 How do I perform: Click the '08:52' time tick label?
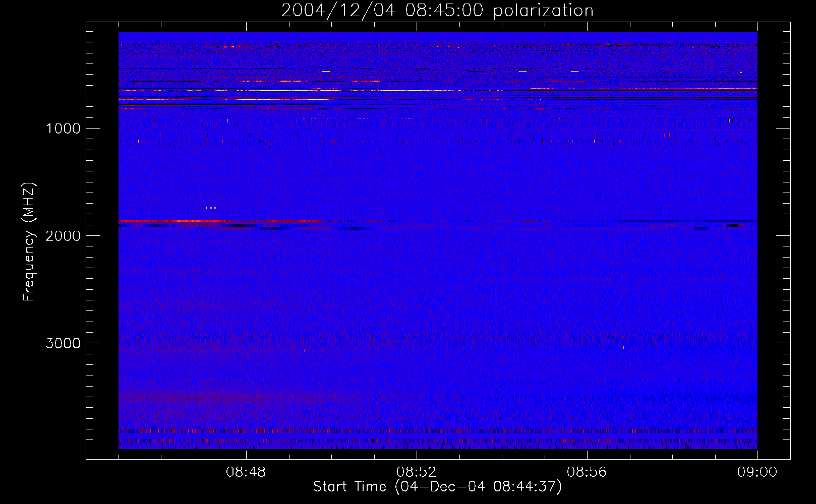pos(417,472)
